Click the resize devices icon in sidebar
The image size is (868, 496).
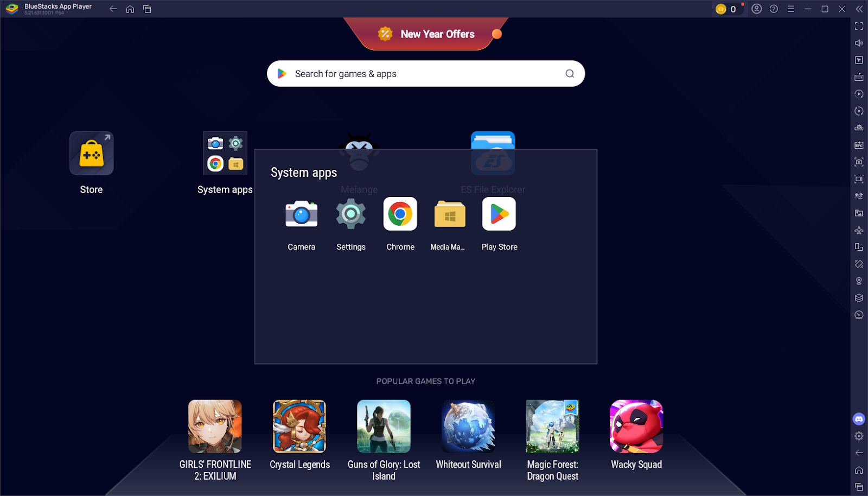[x=859, y=247]
